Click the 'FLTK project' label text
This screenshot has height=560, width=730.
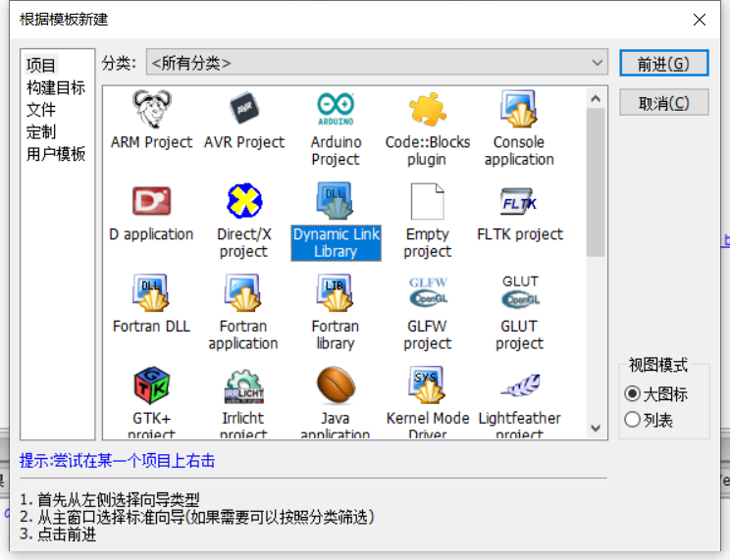(520, 233)
